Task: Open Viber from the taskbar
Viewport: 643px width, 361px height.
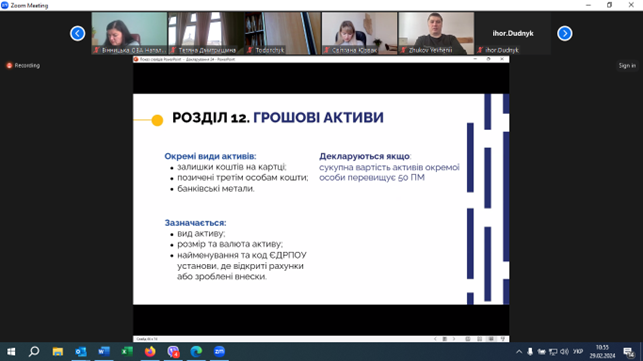Action: coord(173,352)
